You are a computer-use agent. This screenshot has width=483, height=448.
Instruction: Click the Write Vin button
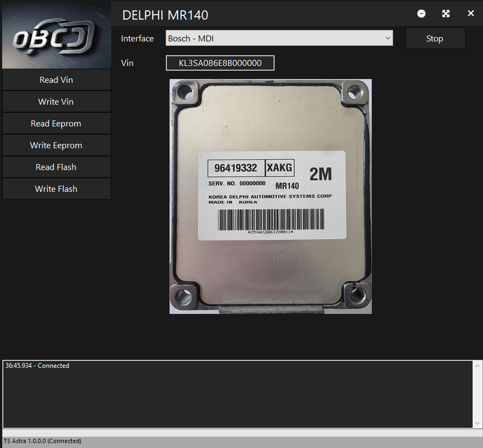tap(56, 101)
